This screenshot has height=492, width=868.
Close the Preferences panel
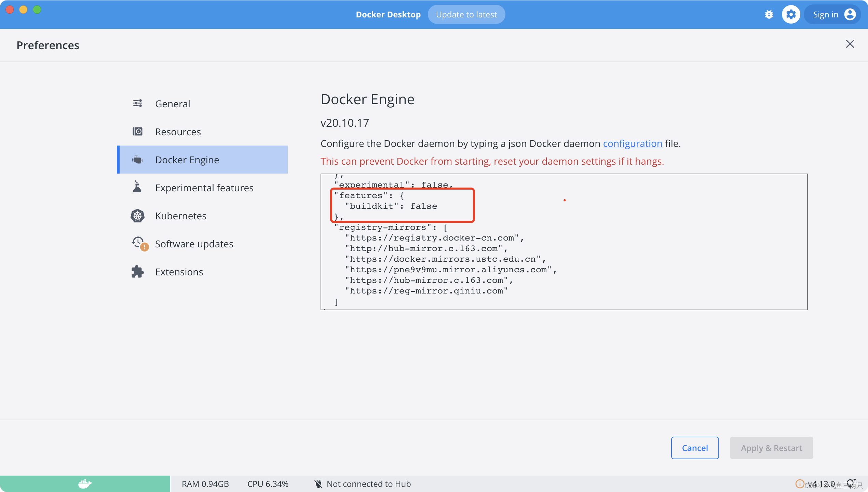click(x=850, y=44)
